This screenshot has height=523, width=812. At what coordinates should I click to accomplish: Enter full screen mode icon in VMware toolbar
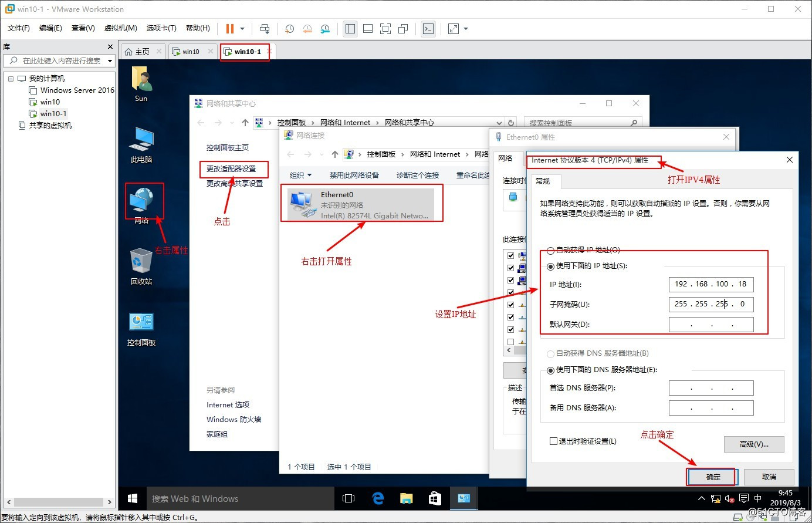[385, 28]
